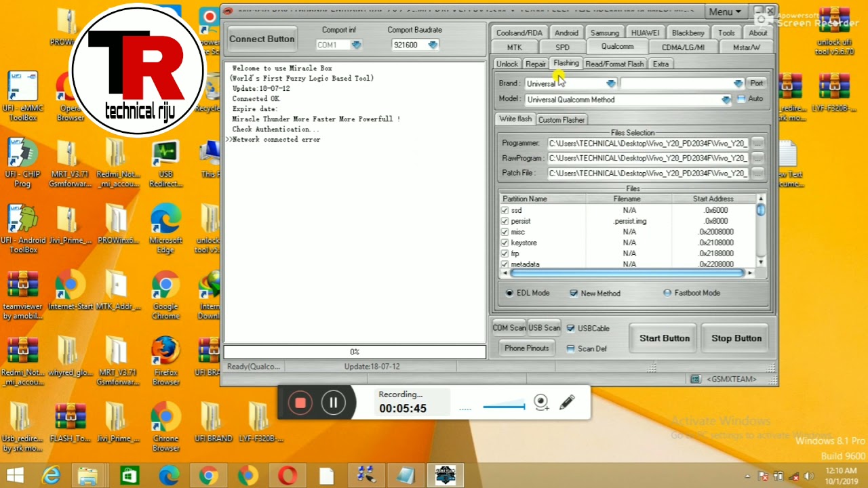Switch to the Samsung tab
Image resolution: width=868 pixels, height=488 pixels.
(x=604, y=33)
